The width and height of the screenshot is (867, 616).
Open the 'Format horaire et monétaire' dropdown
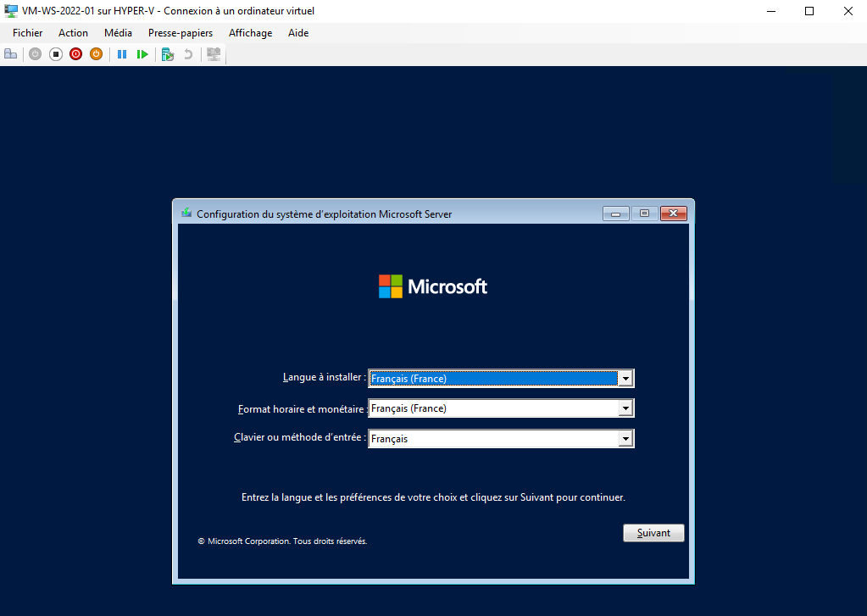pos(625,408)
